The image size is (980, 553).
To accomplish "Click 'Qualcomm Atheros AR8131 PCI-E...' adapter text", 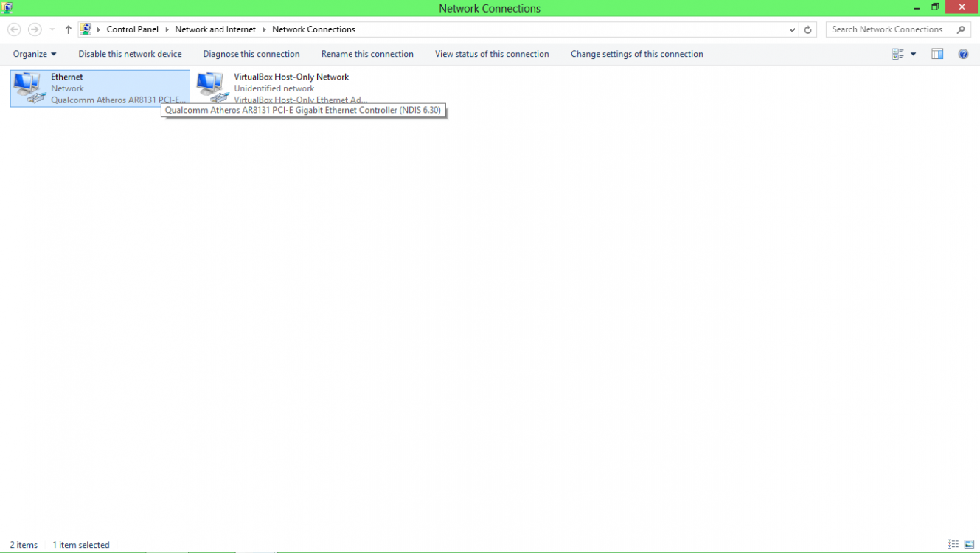I will 119,100.
